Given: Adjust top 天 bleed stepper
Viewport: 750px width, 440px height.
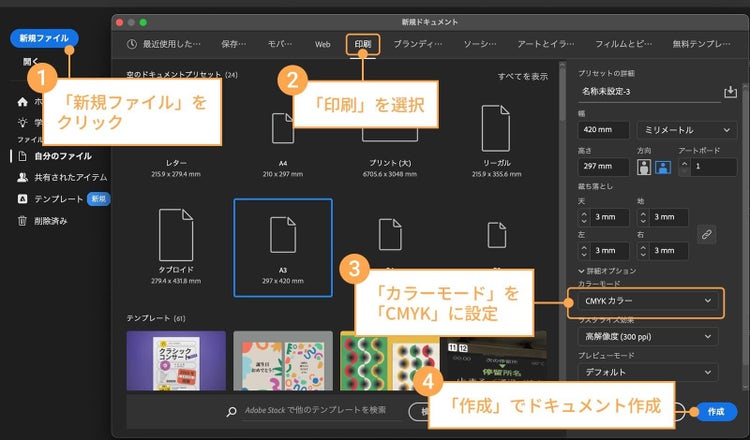Looking at the screenshot, I should point(584,217).
